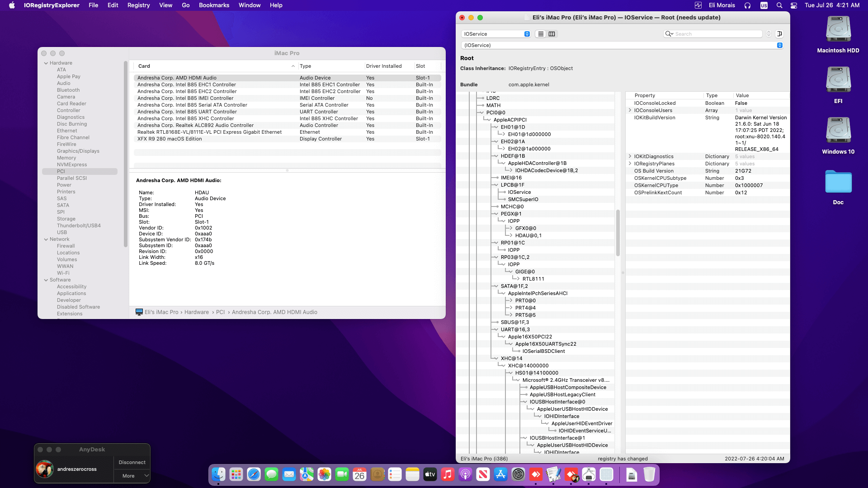868x488 pixels.
Task: Open the IOService plane dropdown
Action: pyautogui.click(x=496, y=34)
